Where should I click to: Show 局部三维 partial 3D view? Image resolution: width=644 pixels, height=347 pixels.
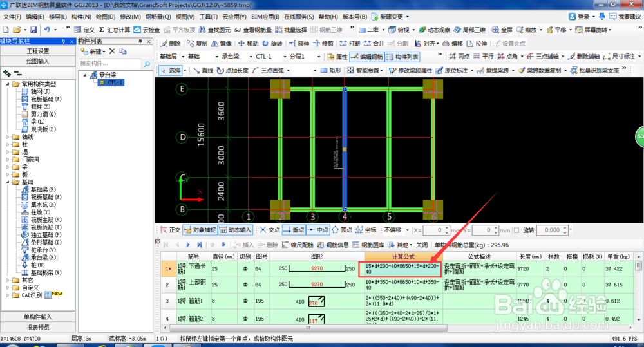(469, 30)
